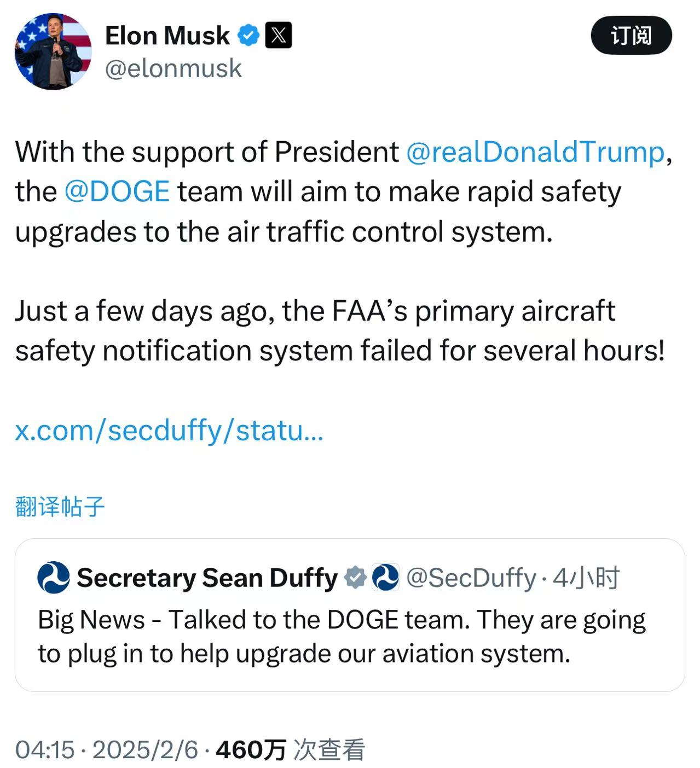
Task: Click the small DOT affiliation badge
Action: [385, 578]
